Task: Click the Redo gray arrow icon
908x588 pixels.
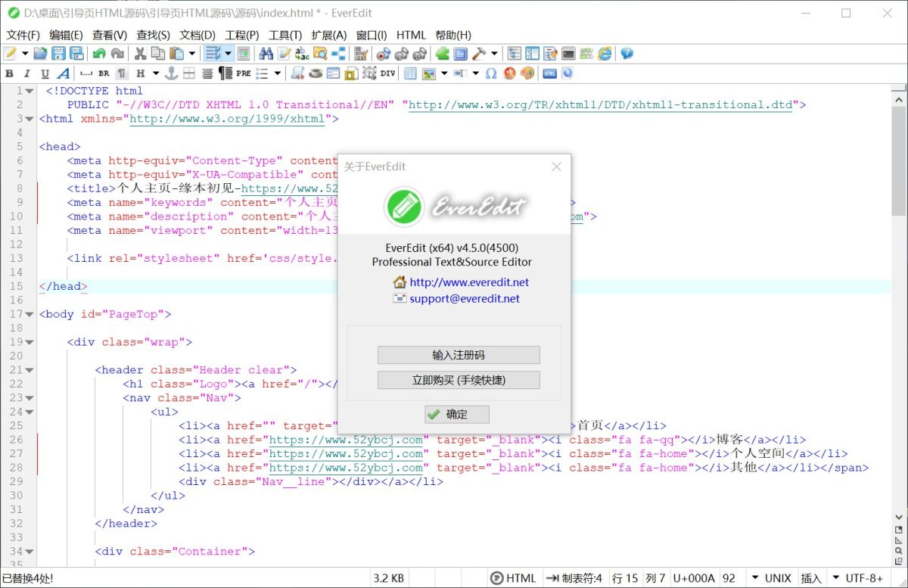Action: pos(117,54)
